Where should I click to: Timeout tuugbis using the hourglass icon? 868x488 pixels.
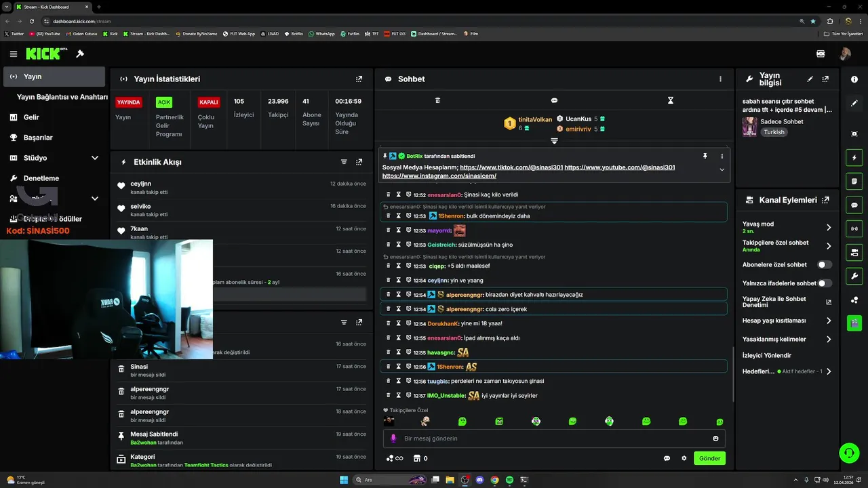click(x=399, y=381)
